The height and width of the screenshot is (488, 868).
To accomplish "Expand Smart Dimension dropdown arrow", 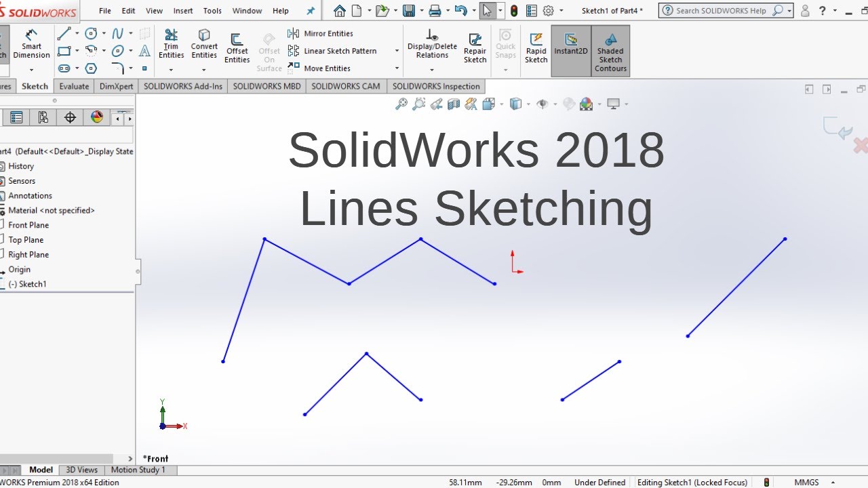I will [x=31, y=69].
